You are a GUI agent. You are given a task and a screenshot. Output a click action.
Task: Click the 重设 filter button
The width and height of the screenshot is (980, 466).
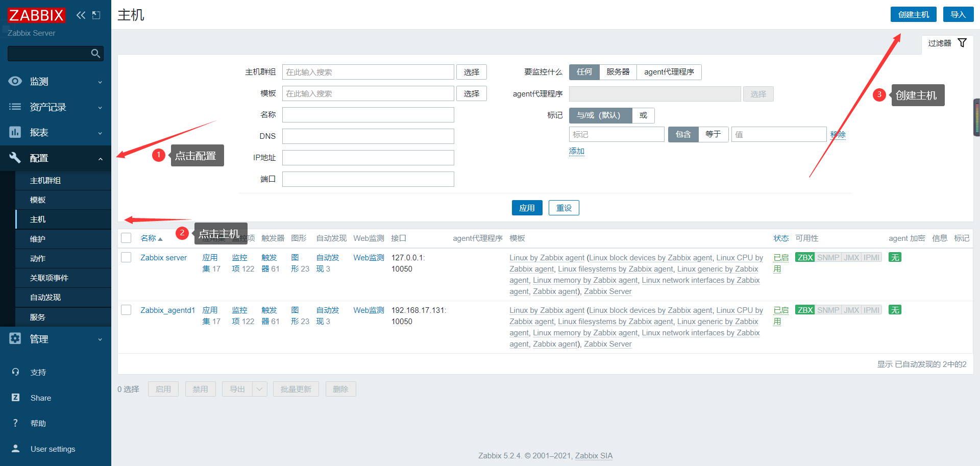pos(564,208)
